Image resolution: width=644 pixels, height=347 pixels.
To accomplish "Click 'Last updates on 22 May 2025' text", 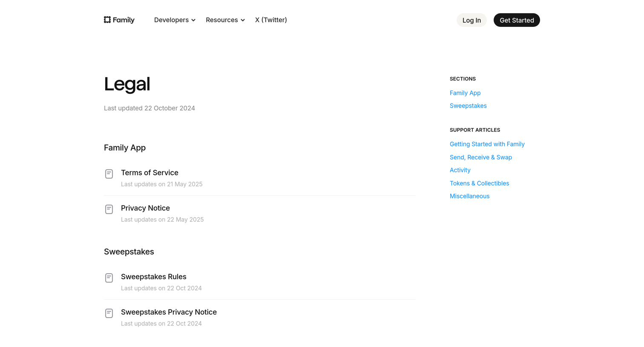I will 162,220.
